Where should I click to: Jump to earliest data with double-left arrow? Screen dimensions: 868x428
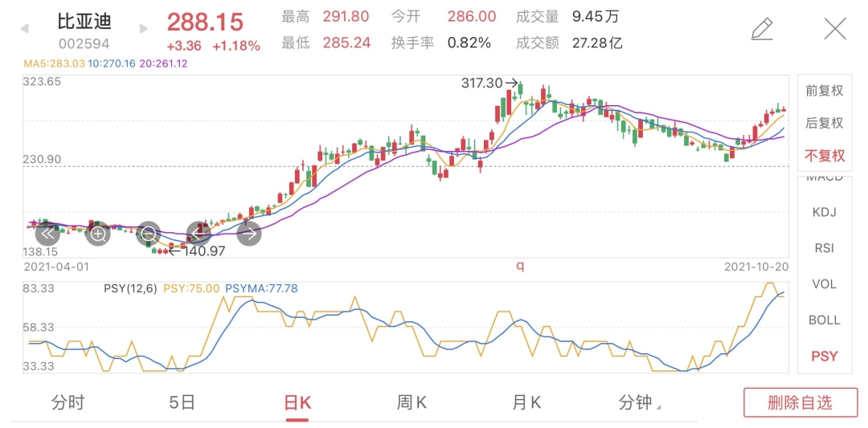(x=47, y=234)
